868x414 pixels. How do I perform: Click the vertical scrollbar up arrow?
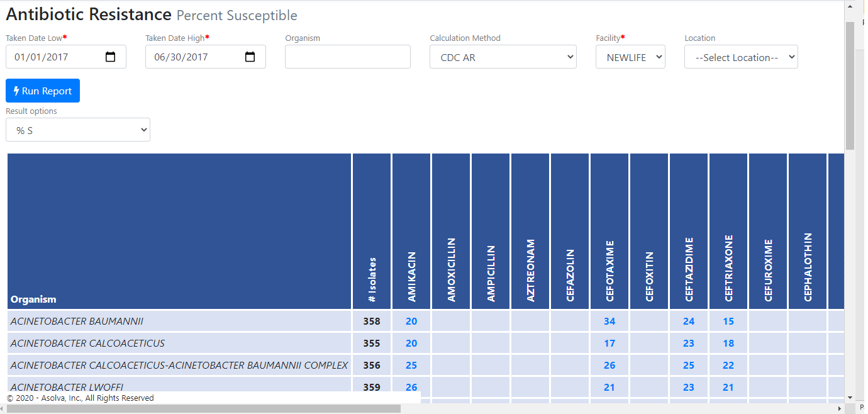tap(850, 8)
